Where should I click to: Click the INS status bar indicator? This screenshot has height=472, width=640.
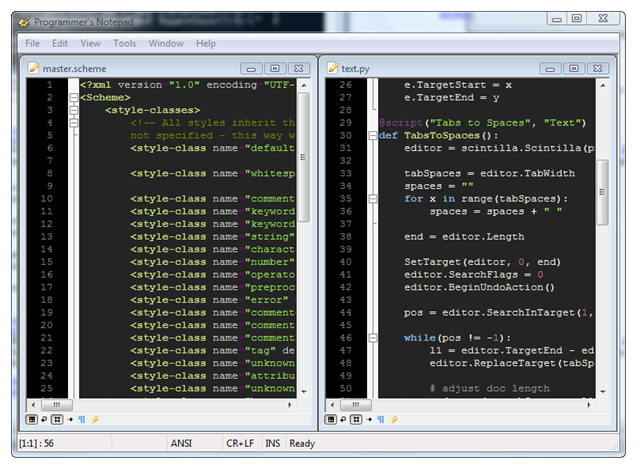(x=273, y=443)
